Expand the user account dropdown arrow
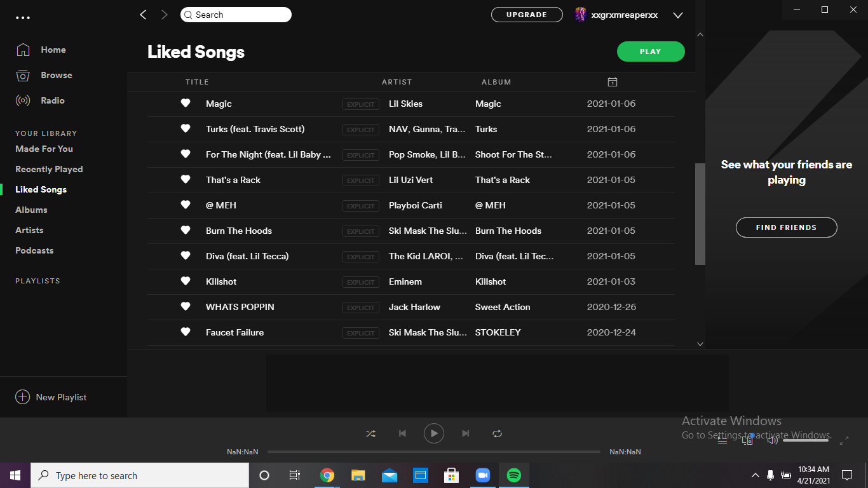The width and height of the screenshot is (868, 488). [x=678, y=15]
